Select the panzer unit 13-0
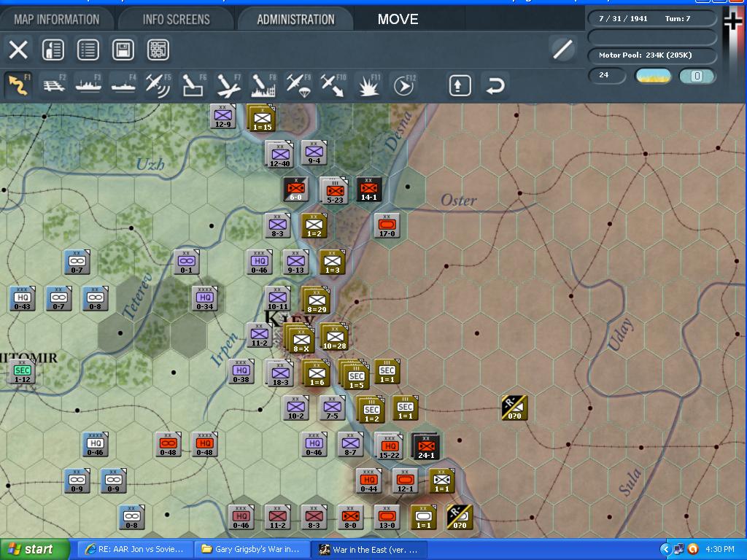This screenshot has height=560, width=747. (x=387, y=518)
